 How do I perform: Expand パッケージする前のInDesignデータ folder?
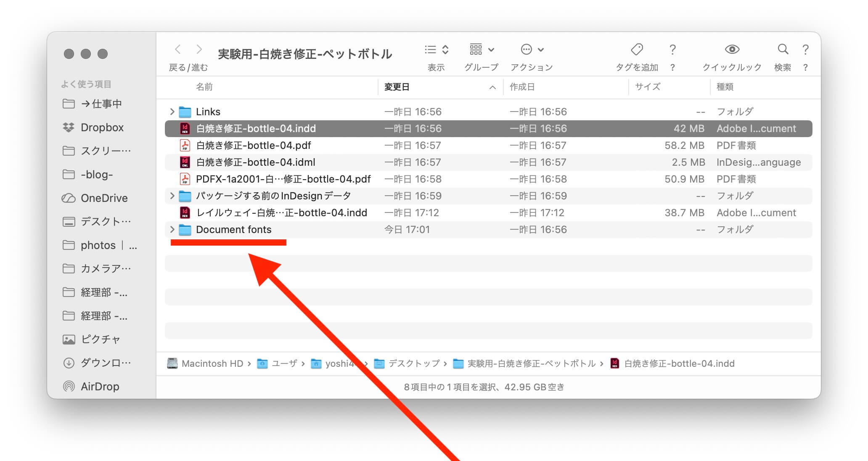pyautogui.click(x=172, y=196)
